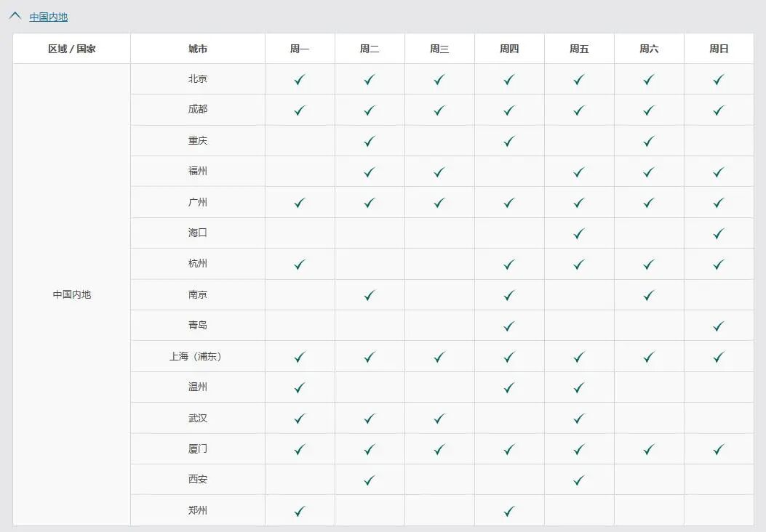Click 温州 checkmark under 周一
The height and width of the screenshot is (532, 766).
click(300, 388)
